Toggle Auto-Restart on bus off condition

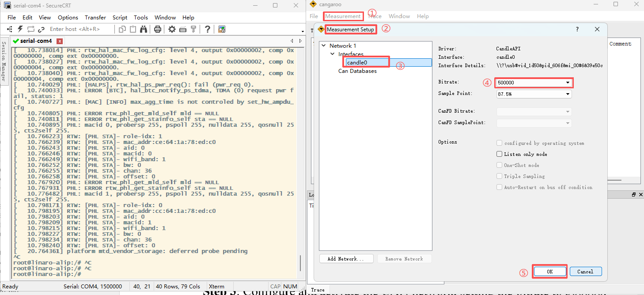click(x=500, y=187)
